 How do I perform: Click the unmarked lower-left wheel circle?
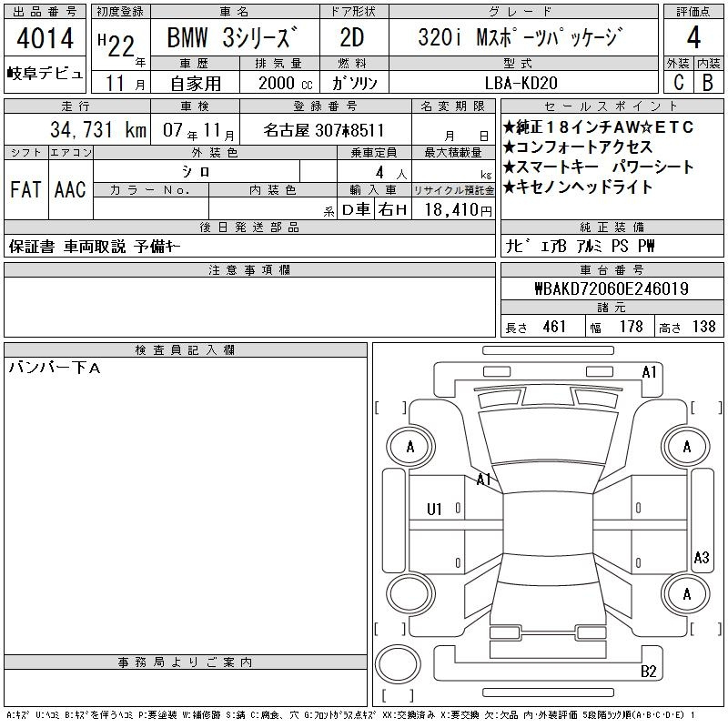point(410,594)
